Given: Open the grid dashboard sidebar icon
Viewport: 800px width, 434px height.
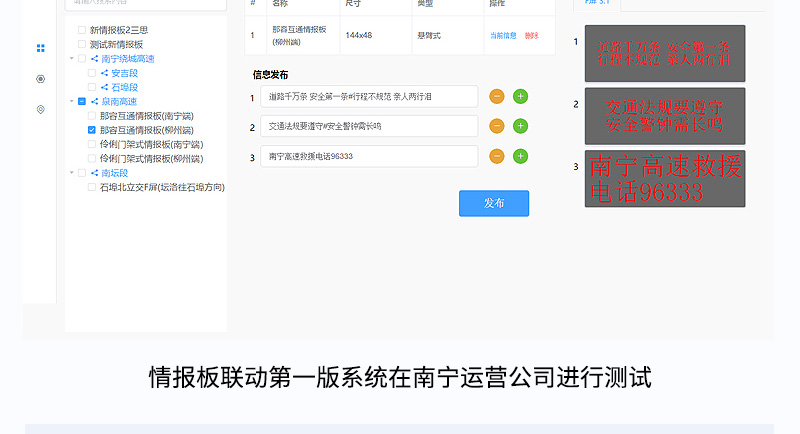Looking at the screenshot, I should [x=41, y=48].
